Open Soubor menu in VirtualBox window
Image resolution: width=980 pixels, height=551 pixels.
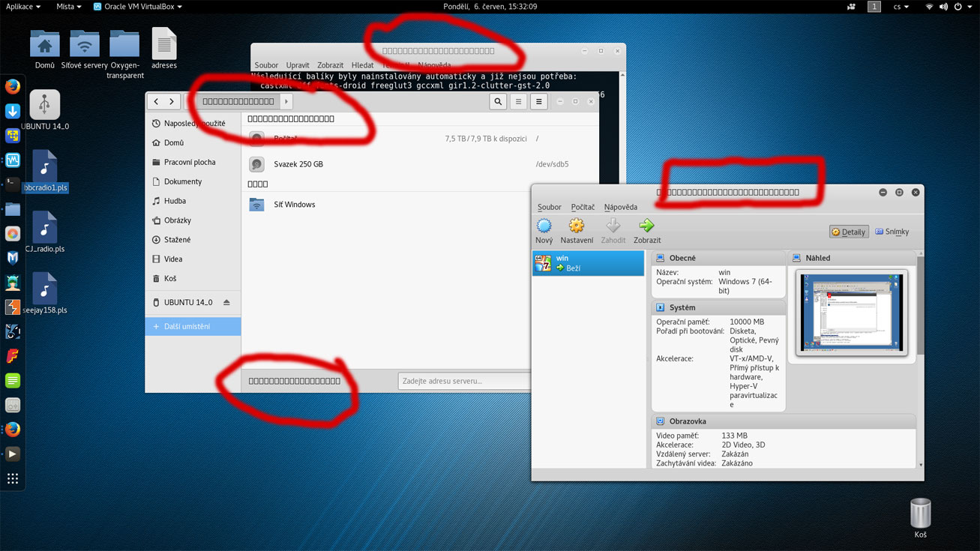pos(549,207)
